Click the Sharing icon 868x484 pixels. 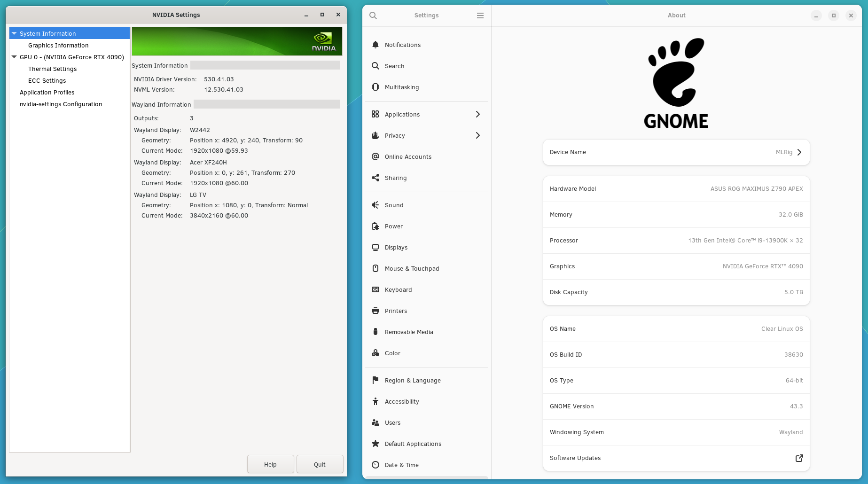pos(375,178)
